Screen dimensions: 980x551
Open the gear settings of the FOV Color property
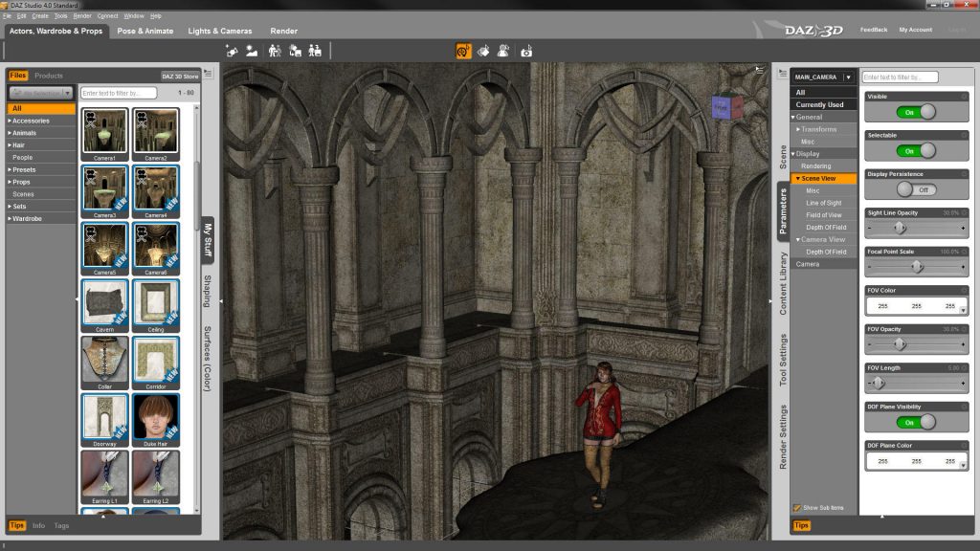[x=965, y=290]
